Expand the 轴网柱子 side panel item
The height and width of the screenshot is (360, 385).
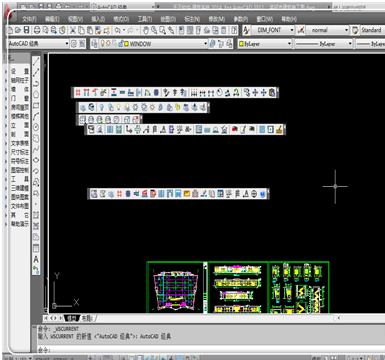pos(17,80)
